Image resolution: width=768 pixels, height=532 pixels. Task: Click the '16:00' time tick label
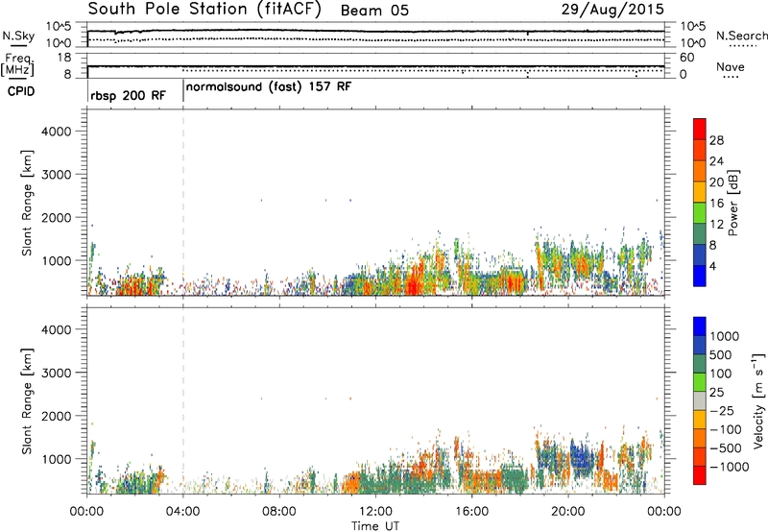[x=471, y=512]
